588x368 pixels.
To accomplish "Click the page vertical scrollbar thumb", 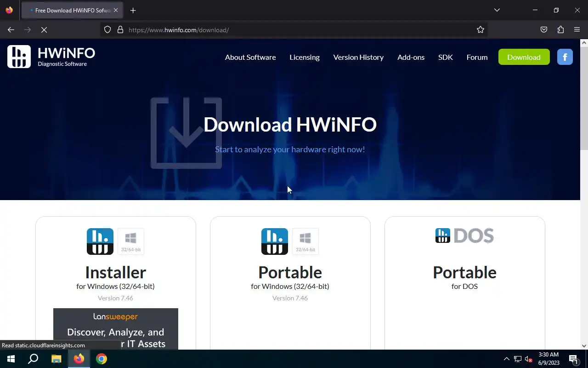I will point(584,98).
